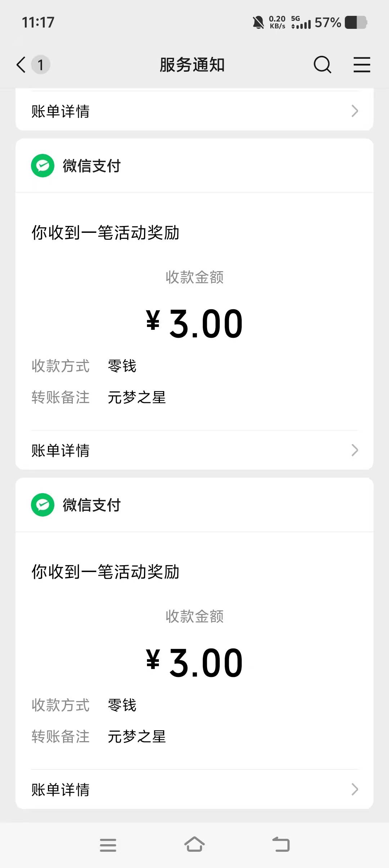
Task: Open 账单详情 on the upper reward card
Action: 61,450
